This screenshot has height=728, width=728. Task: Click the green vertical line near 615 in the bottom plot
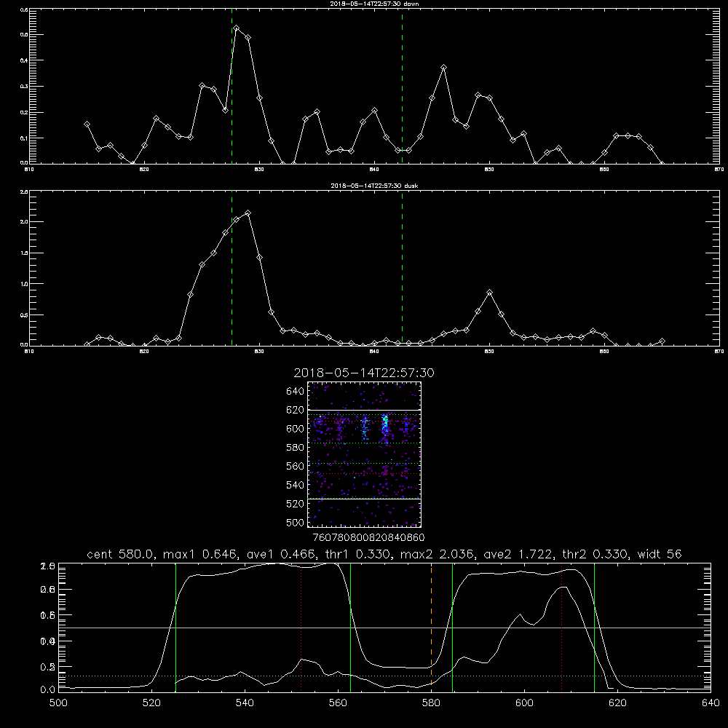(x=594, y=627)
